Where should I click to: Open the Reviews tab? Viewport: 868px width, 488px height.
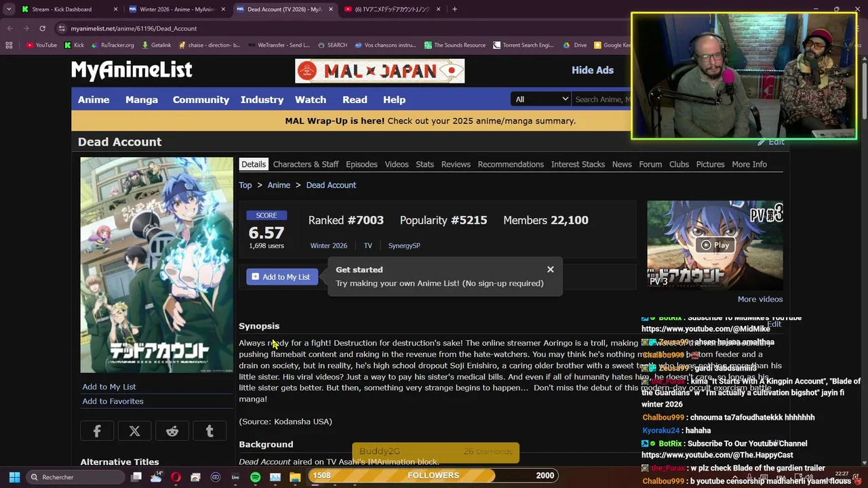coord(456,164)
